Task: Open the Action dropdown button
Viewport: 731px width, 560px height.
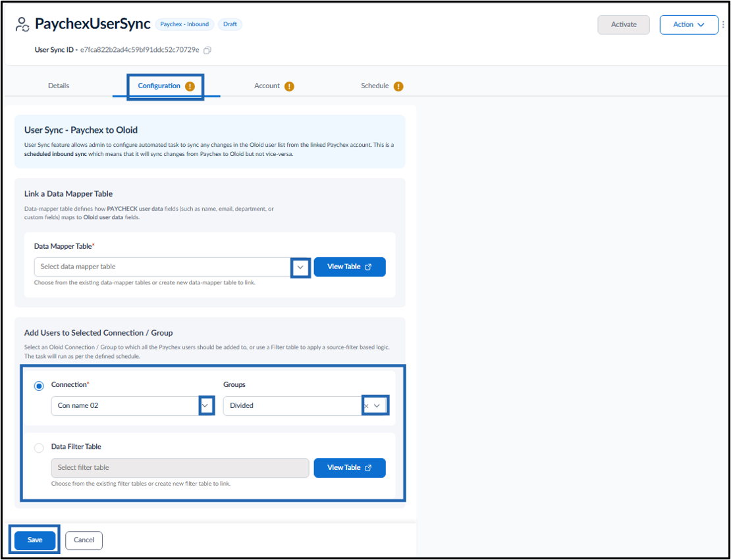Action: coord(689,25)
